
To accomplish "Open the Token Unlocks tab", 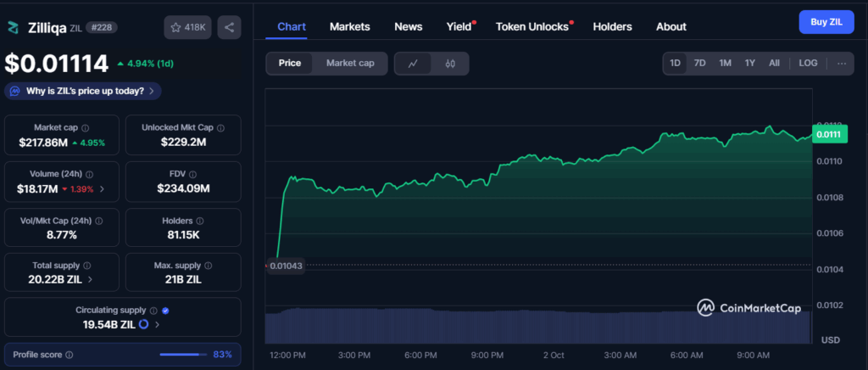I will coord(531,26).
